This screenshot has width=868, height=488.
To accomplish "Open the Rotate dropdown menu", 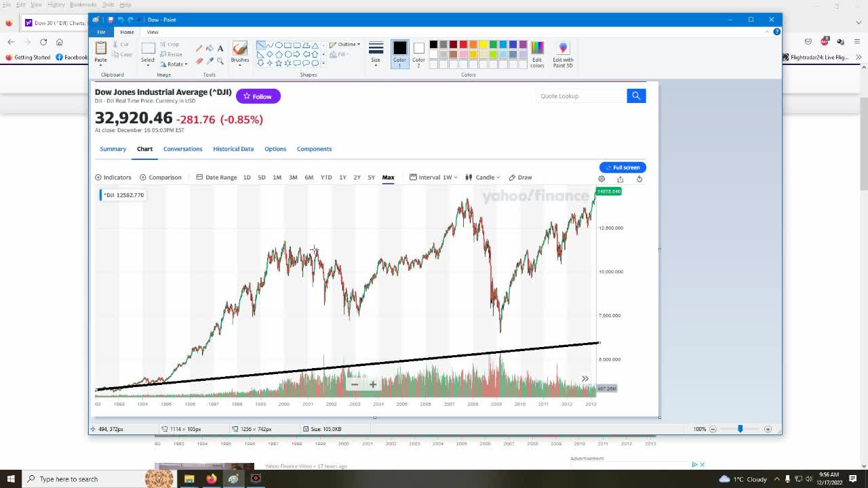I will click(x=175, y=64).
